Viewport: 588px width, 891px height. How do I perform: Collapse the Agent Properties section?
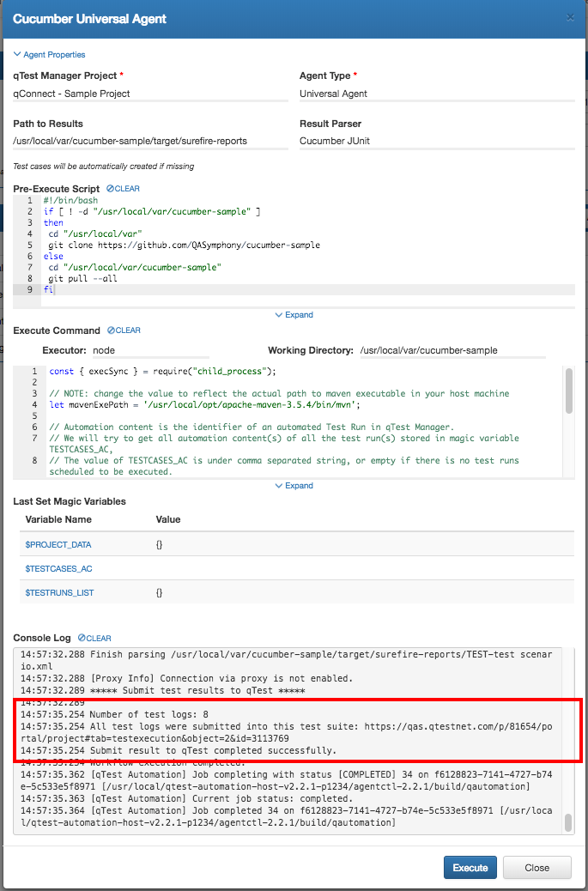click(49, 55)
